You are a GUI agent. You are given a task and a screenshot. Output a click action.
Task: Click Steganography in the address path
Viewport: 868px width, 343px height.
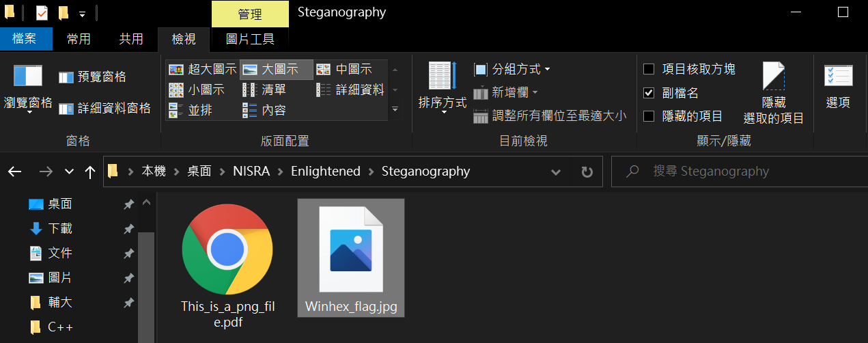pos(425,171)
